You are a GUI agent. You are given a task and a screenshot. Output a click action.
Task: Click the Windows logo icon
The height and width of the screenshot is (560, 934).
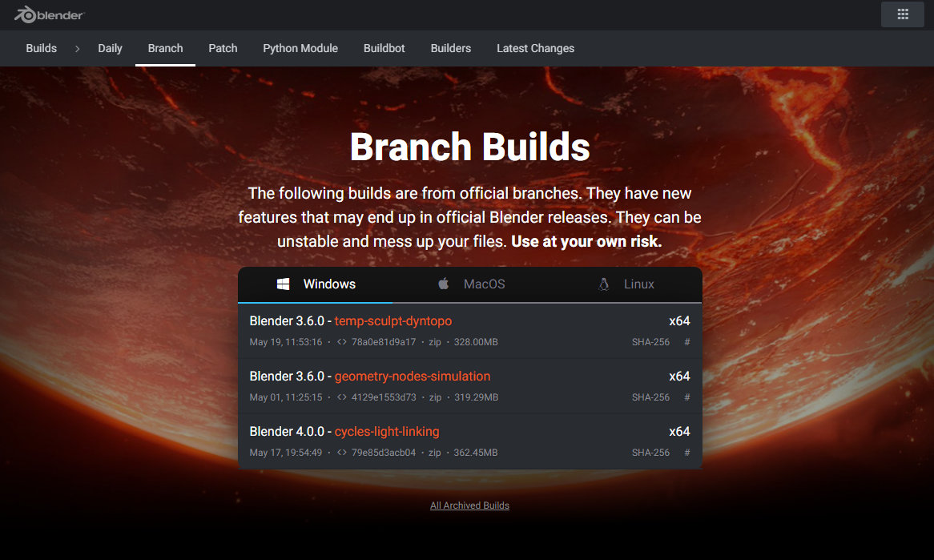click(x=283, y=284)
